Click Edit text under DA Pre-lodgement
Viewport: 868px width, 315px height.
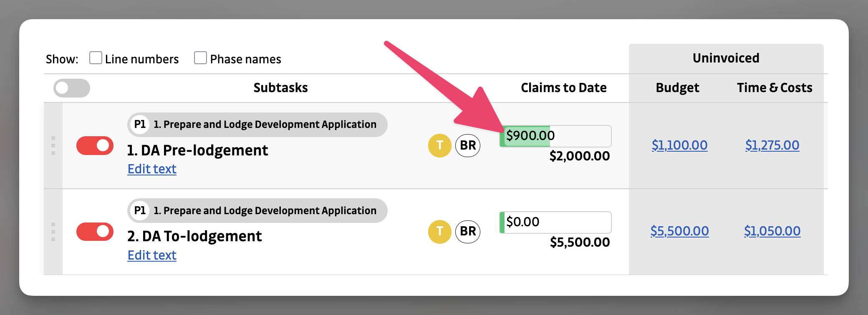(152, 169)
